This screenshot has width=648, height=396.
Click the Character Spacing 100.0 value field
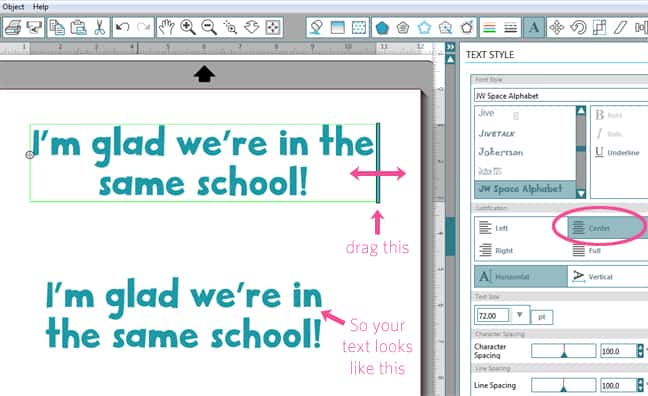pyautogui.click(x=617, y=351)
